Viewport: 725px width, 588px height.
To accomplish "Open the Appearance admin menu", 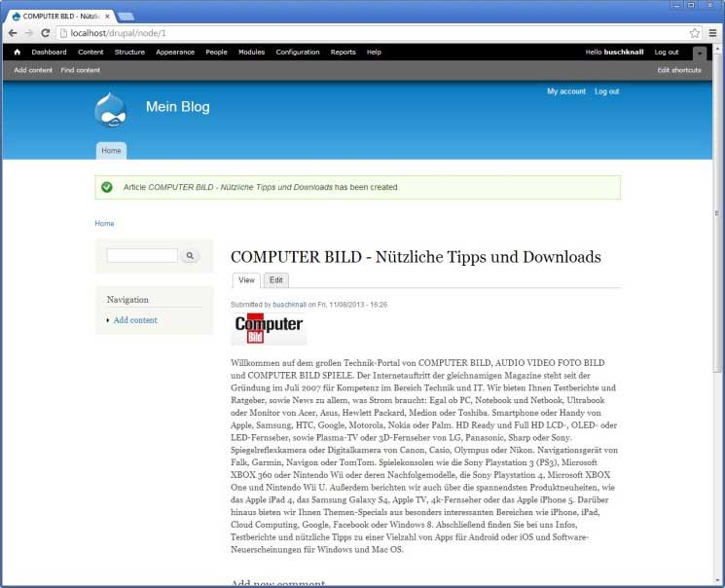I will click(175, 53).
